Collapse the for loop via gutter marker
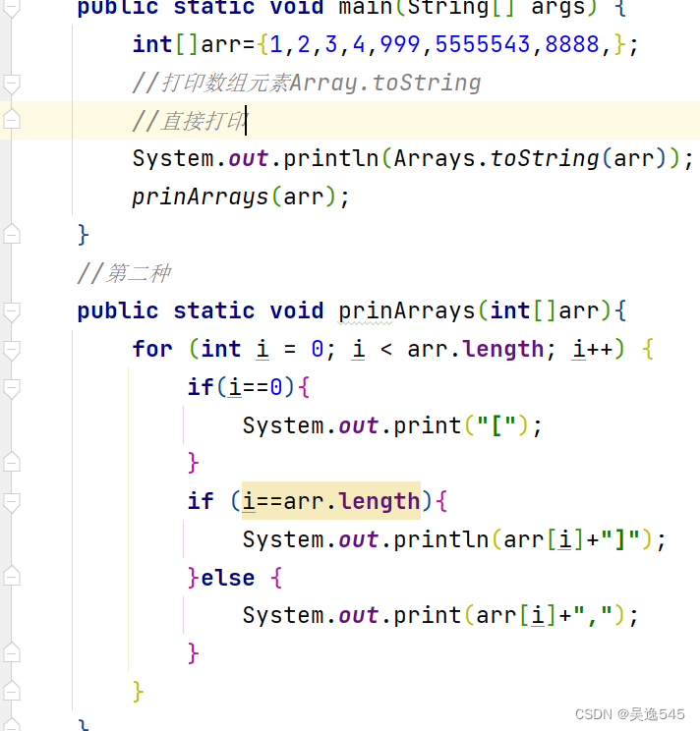This screenshot has width=700, height=731. point(11,349)
